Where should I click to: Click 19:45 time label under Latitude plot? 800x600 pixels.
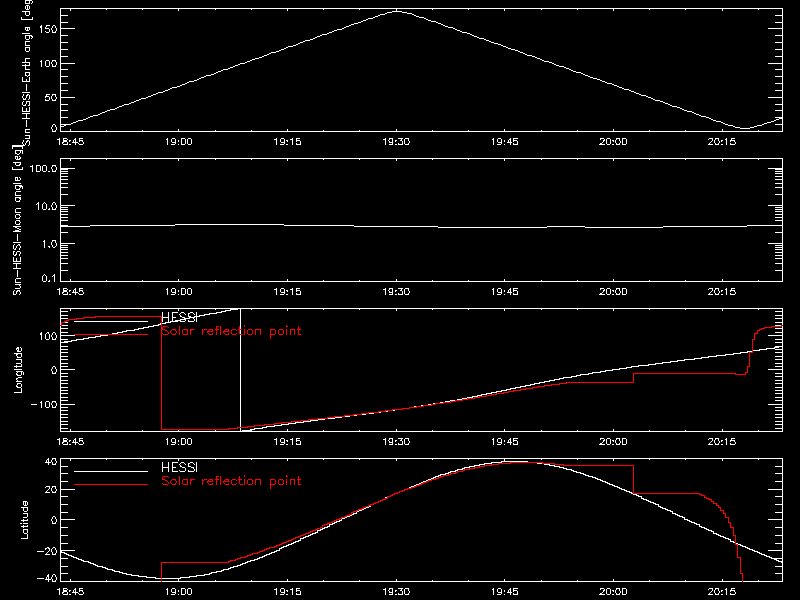click(x=505, y=592)
